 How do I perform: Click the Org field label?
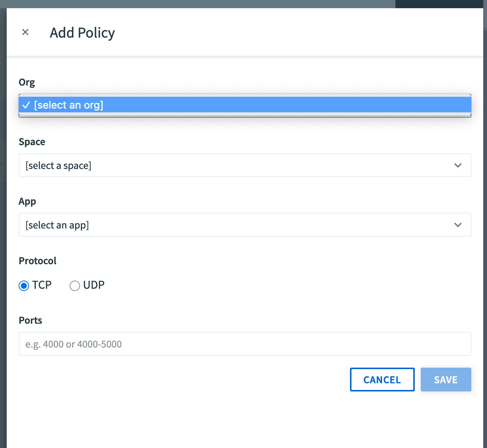(x=27, y=82)
